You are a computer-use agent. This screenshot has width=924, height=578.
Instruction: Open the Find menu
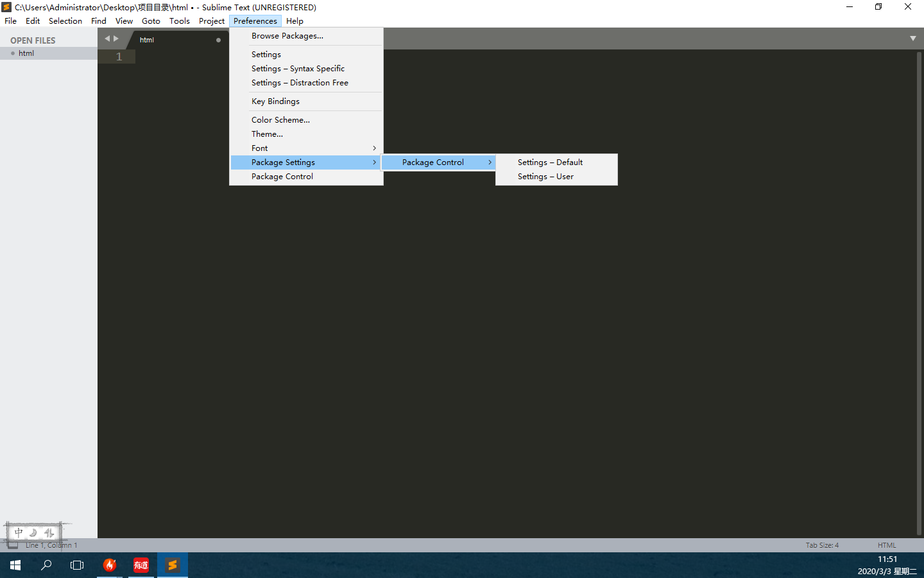(x=99, y=21)
